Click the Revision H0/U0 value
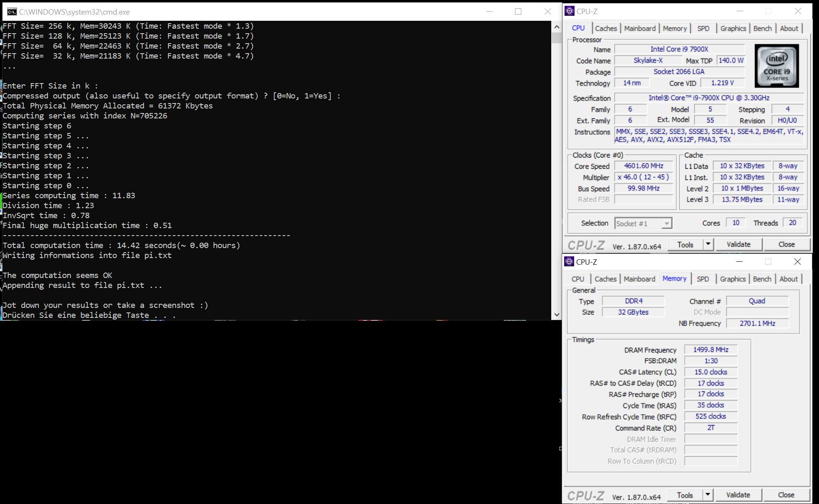The width and height of the screenshot is (819, 504). click(787, 120)
